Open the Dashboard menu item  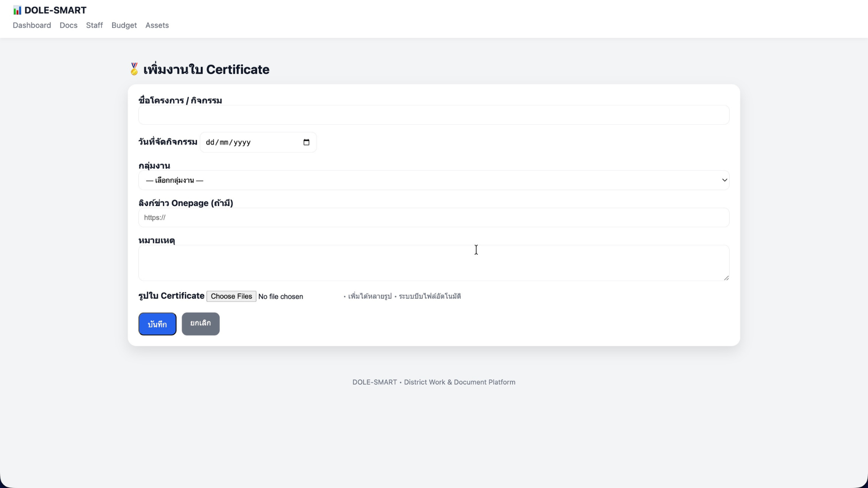coord(32,25)
